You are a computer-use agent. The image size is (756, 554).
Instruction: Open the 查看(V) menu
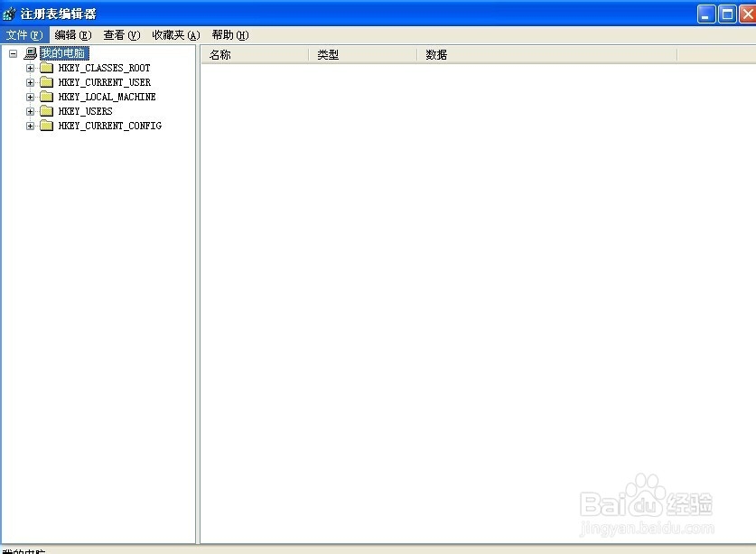pyautogui.click(x=122, y=35)
